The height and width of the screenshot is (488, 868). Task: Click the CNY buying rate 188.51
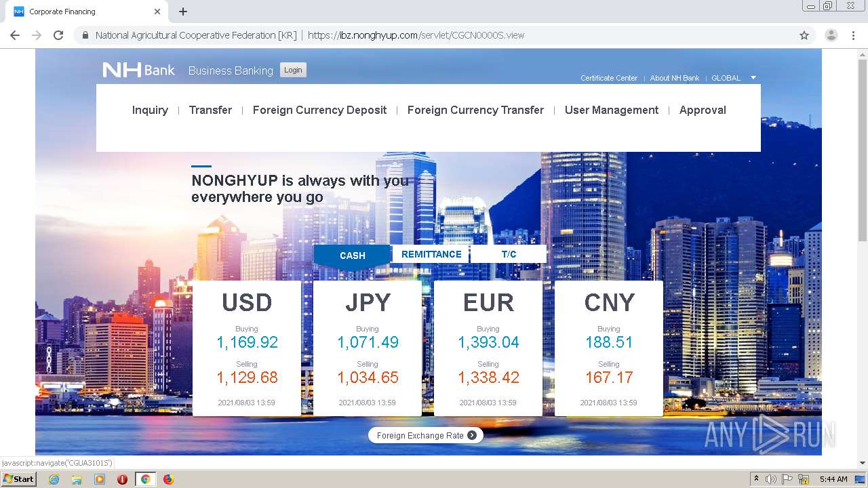click(609, 342)
